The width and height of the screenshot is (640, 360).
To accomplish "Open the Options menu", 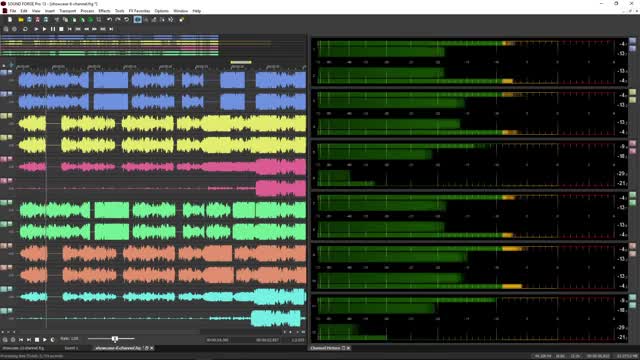I will (161, 11).
